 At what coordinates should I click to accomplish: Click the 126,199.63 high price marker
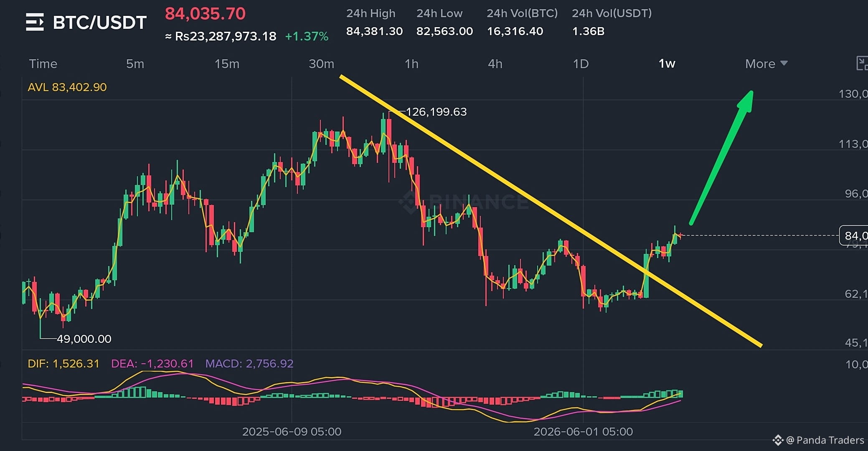click(436, 112)
